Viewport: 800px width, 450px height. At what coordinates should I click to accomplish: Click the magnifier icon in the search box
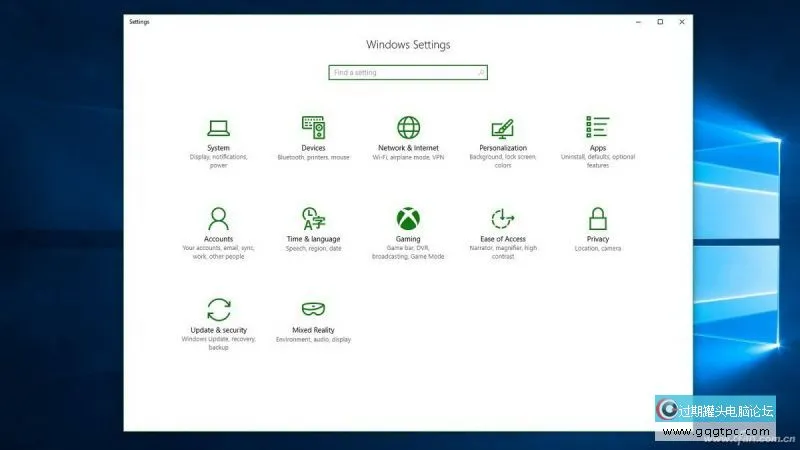481,72
